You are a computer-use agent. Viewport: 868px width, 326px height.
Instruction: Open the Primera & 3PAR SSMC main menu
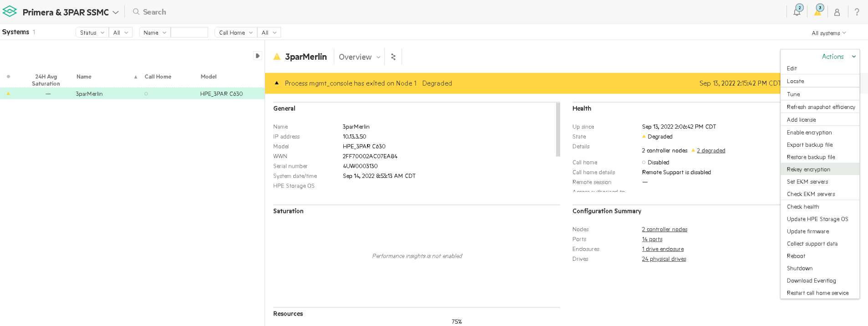pos(71,12)
